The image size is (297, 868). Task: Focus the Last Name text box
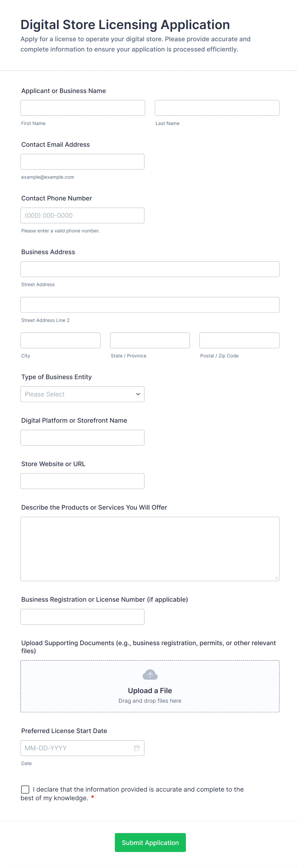click(217, 108)
